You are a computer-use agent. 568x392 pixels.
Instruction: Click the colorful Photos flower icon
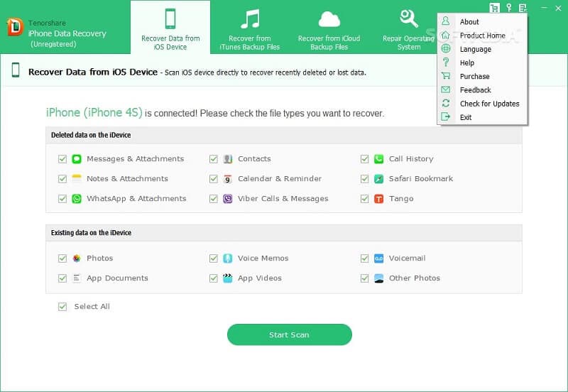[x=77, y=258]
